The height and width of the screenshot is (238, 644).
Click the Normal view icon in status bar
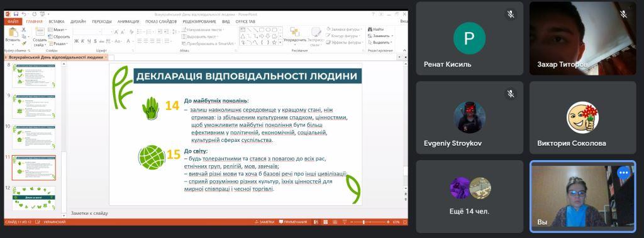[x=316, y=222]
